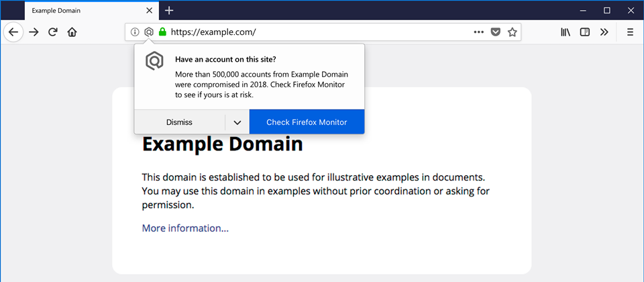644x282 pixels.
Task: Follow the More information... link
Action: pyautogui.click(x=185, y=228)
